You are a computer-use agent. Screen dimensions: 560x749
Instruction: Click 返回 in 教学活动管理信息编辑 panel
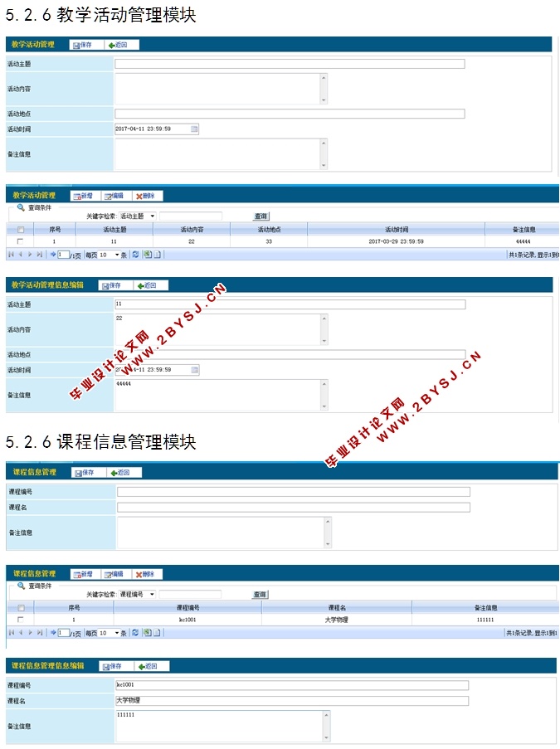coord(150,285)
